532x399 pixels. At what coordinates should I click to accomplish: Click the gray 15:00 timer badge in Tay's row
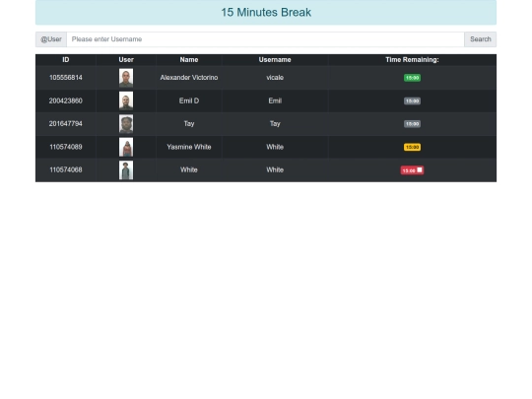[412, 124]
